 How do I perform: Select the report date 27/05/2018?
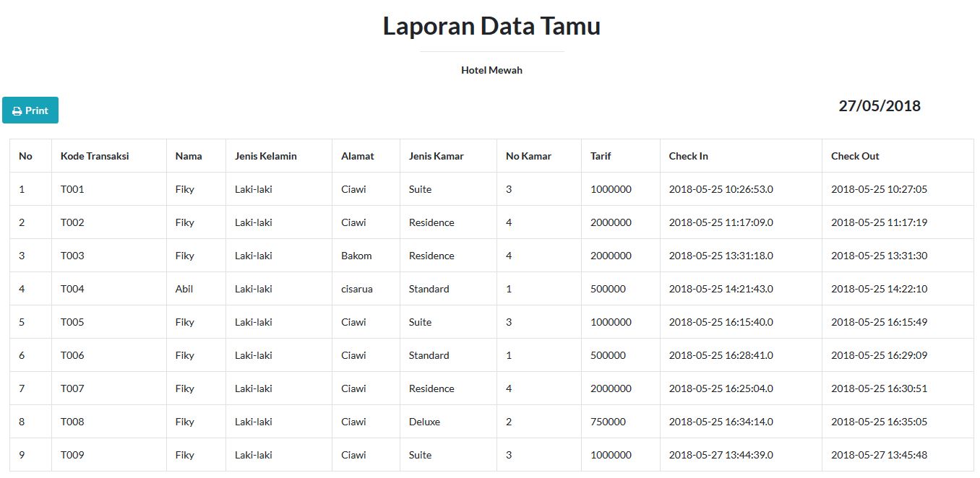(x=879, y=105)
